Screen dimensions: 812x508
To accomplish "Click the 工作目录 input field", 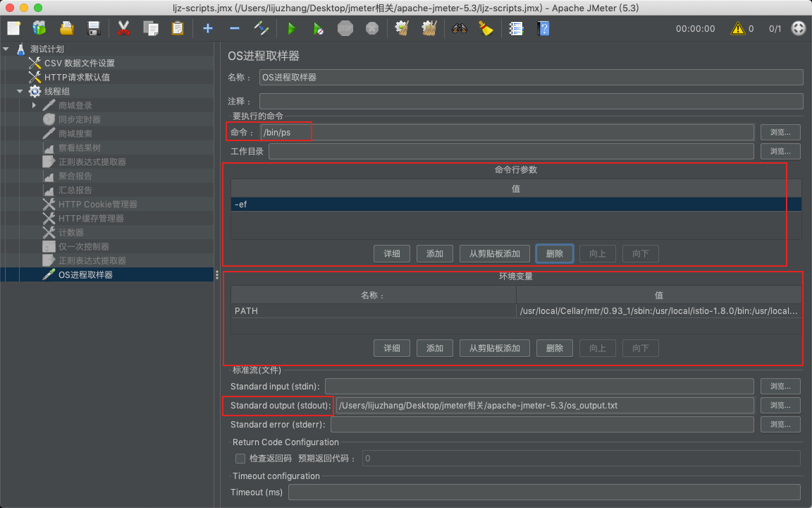I will pos(511,152).
